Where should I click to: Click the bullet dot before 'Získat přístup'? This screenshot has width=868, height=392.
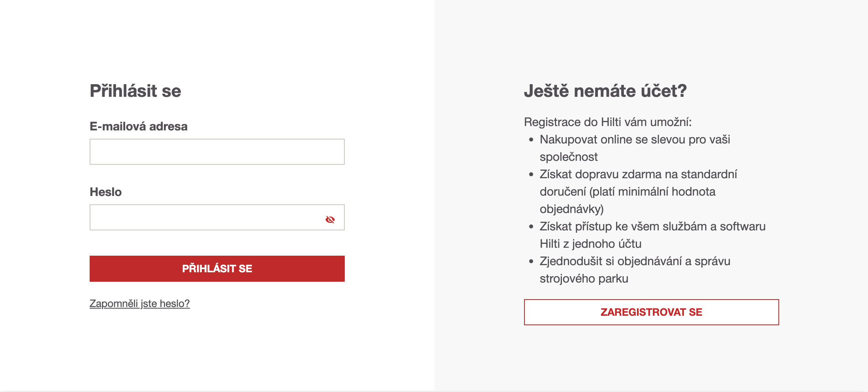(x=531, y=226)
